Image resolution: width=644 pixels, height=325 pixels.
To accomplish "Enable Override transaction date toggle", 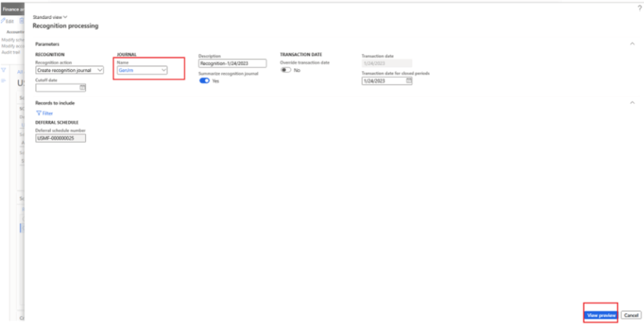I will [286, 70].
